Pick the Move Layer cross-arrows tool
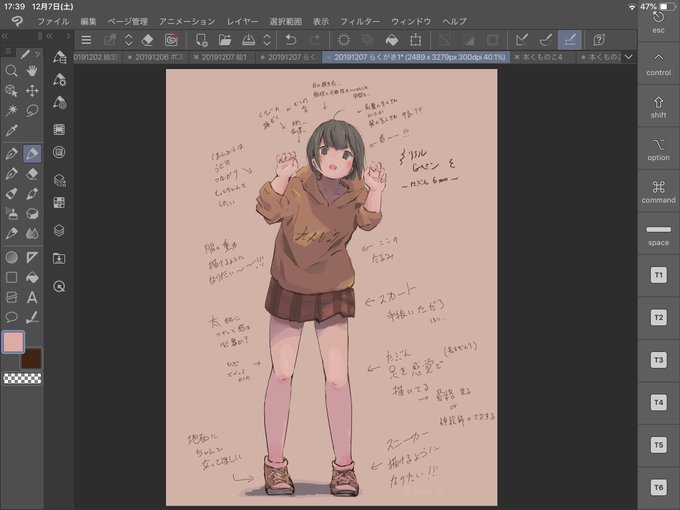The width and height of the screenshot is (680, 510). (x=32, y=91)
